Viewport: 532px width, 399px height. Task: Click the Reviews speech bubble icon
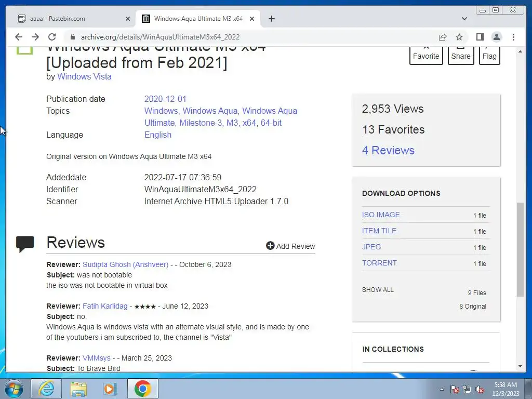25,244
